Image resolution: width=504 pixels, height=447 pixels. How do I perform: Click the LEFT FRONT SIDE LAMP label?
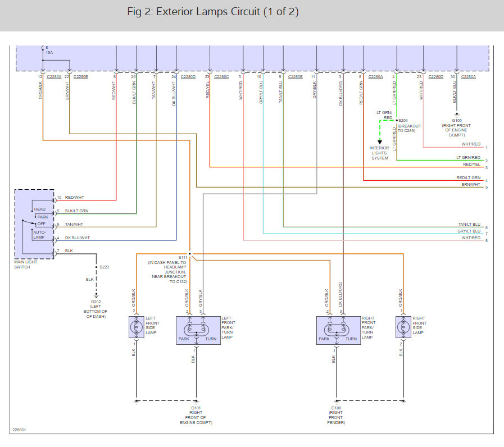[152, 326]
